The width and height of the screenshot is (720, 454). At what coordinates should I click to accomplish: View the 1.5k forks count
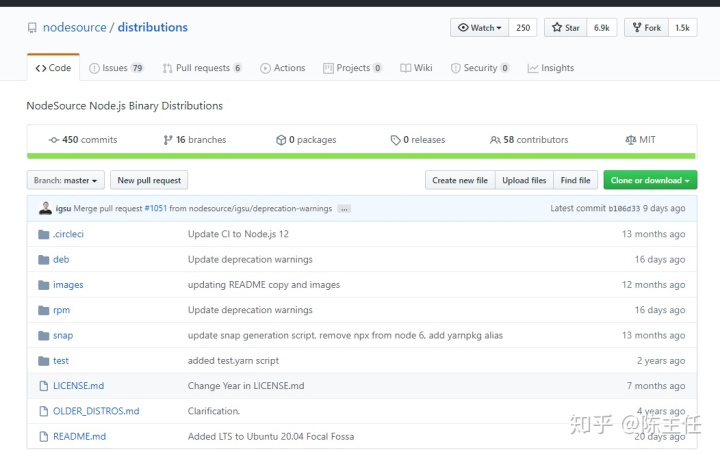(x=682, y=28)
